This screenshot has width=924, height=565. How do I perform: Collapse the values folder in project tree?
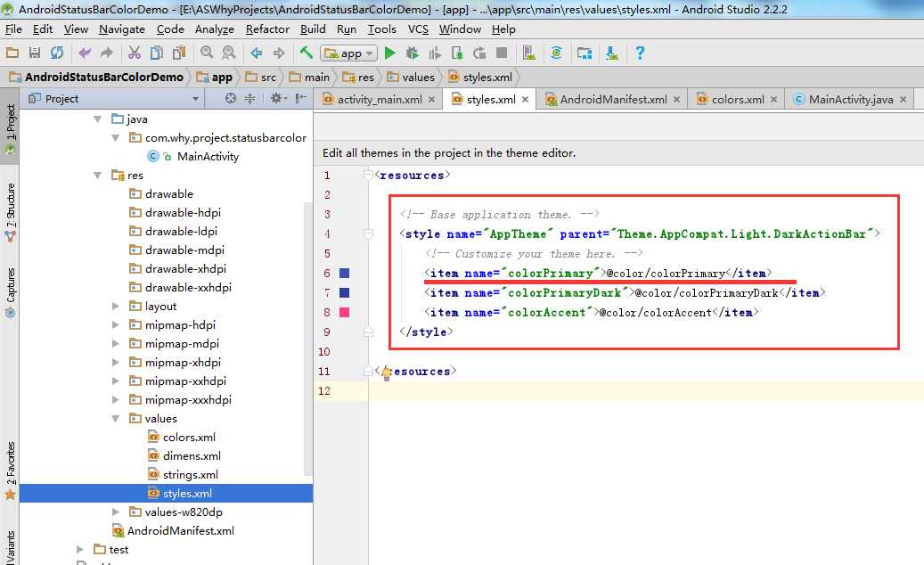[116, 418]
